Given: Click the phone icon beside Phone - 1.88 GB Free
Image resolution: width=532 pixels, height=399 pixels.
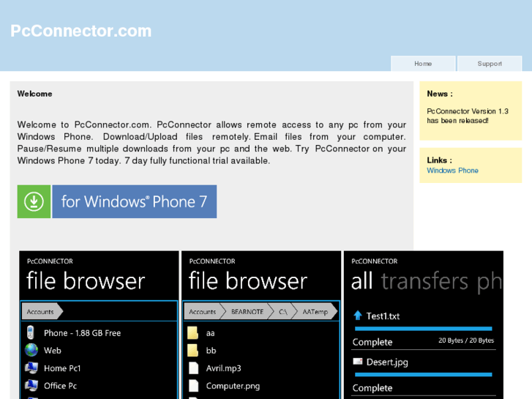Looking at the screenshot, I should click(x=31, y=332).
